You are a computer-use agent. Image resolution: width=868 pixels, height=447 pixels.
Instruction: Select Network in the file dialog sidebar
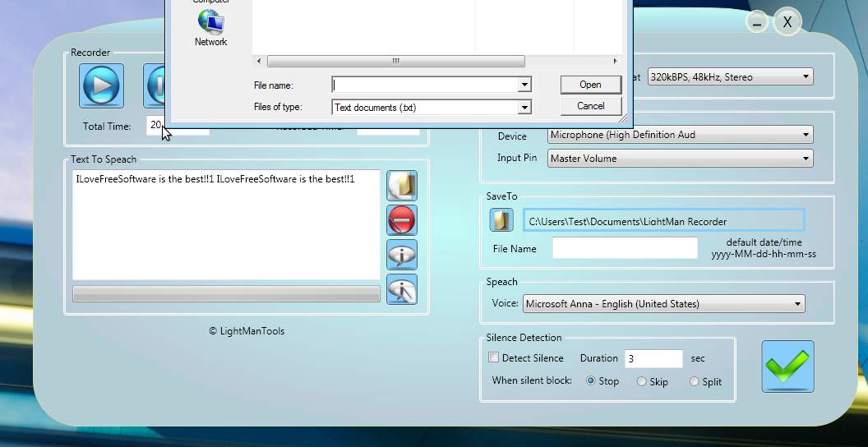pos(210,28)
